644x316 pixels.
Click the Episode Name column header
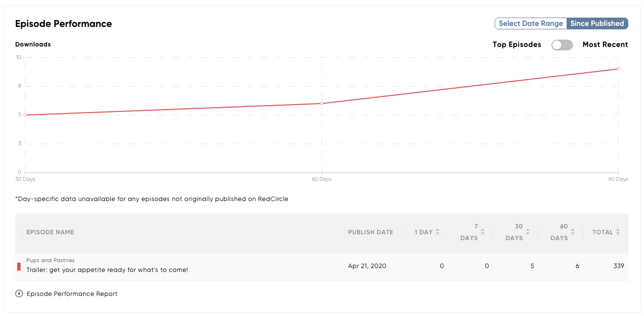[50, 232]
